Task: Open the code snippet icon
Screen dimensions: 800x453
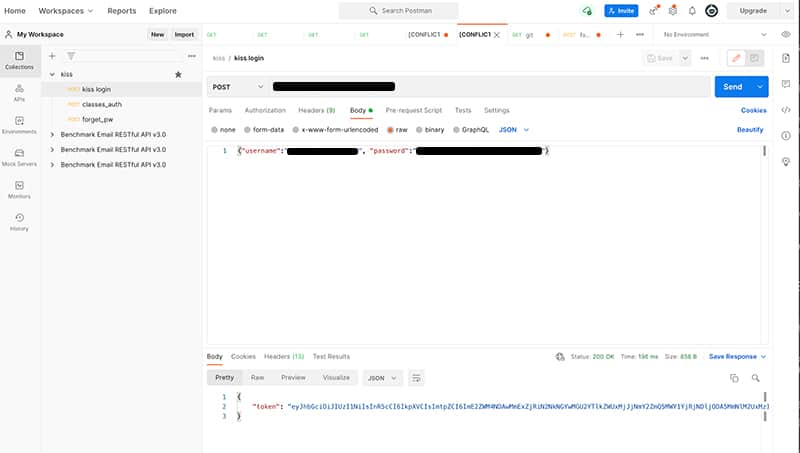Action: click(x=786, y=110)
